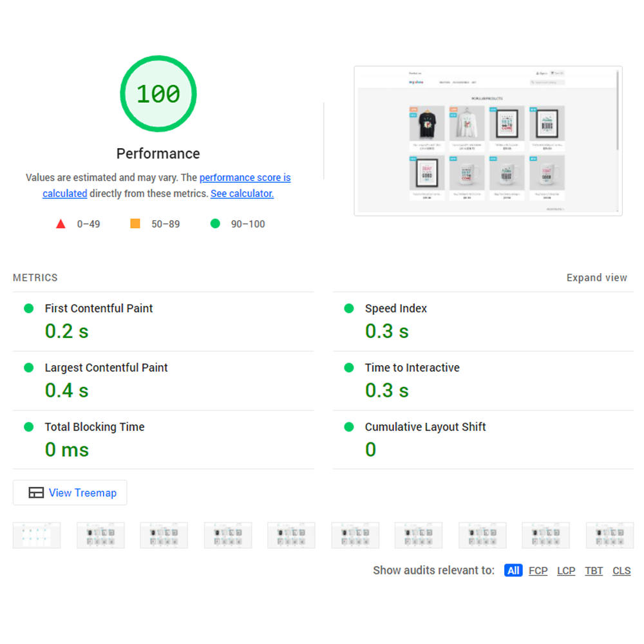
Task: Expand the Total Blocking Time metric
Action: coord(163,440)
